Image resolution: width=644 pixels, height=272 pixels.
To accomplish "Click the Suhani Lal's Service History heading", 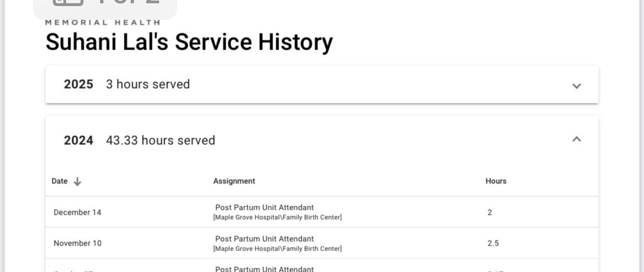I will [x=189, y=42].
